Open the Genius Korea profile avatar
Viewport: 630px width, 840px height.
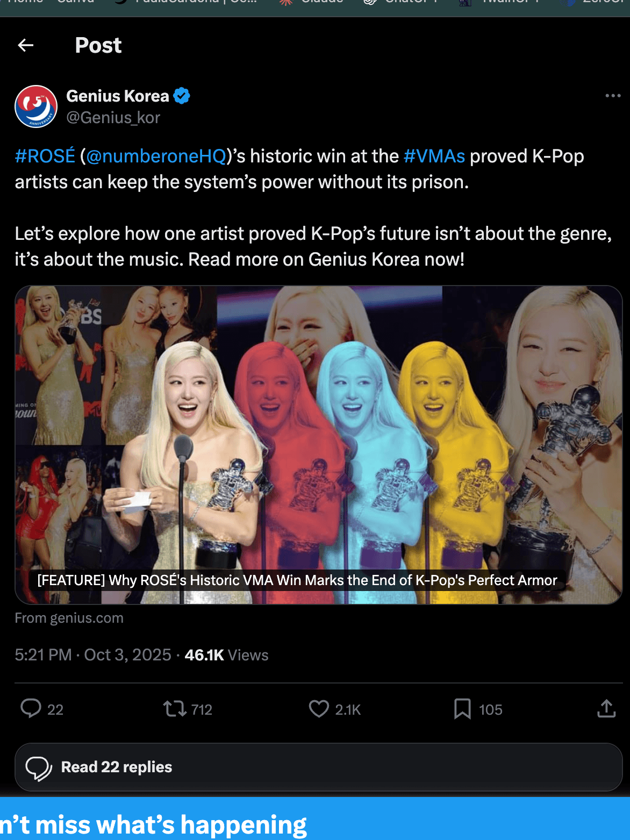(36, 106)
